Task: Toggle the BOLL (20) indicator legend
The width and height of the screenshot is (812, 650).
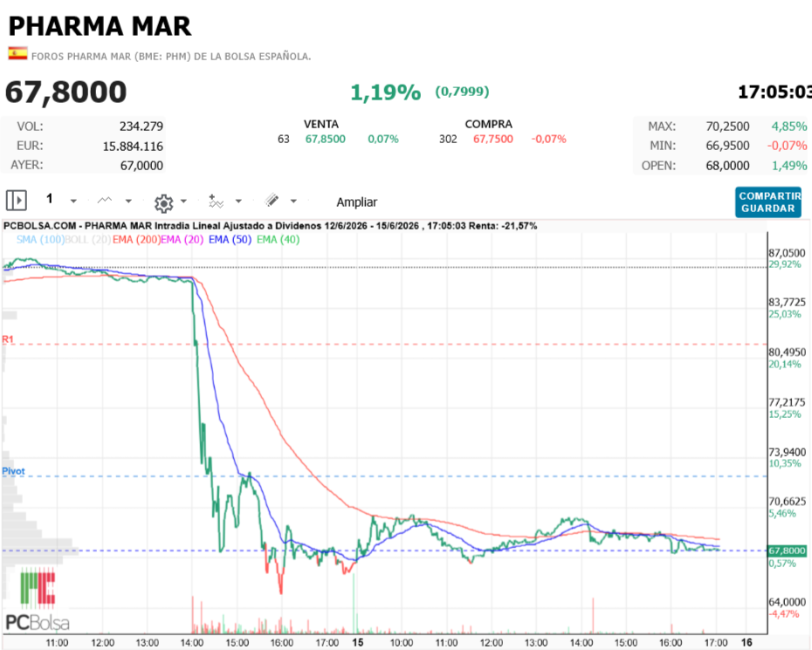Action: click(x=88, y=240)
